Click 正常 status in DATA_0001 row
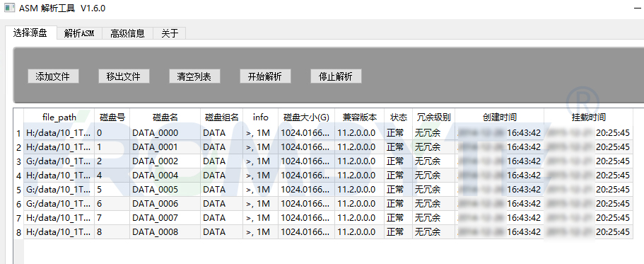Viewport: 644px width, 264px height. click(399, 147)
